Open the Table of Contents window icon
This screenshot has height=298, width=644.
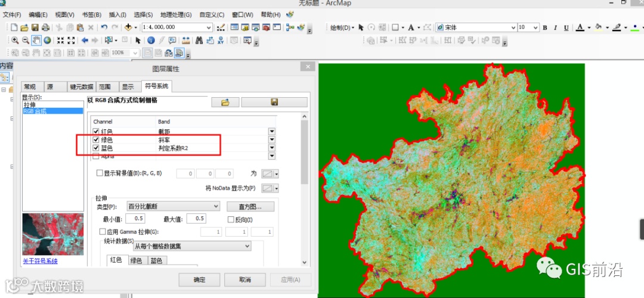click(x=234, y=27)
